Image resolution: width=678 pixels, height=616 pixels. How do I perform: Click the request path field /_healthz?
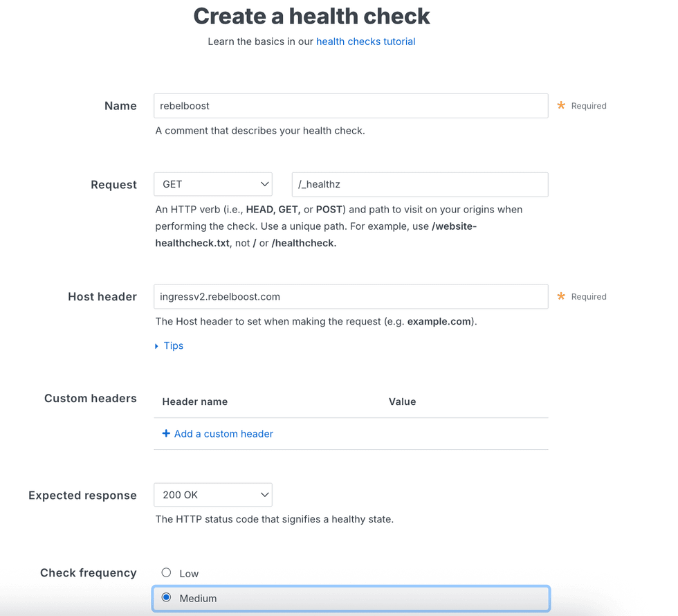click(419, 184)
